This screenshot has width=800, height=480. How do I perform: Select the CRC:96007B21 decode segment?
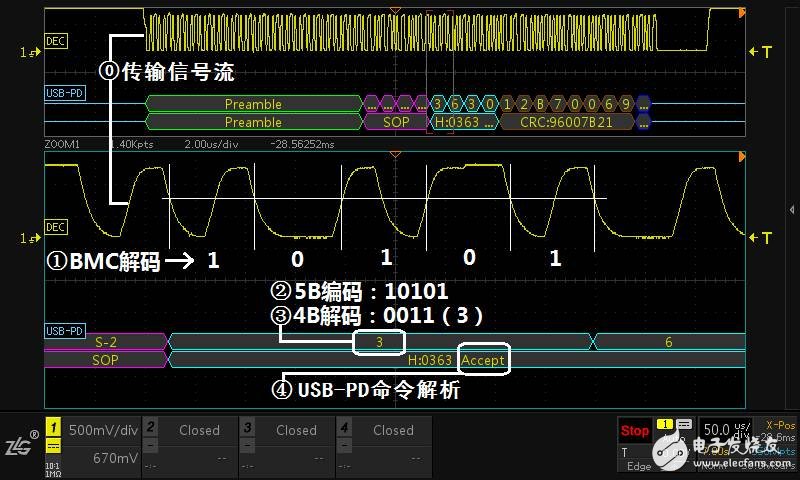pyautogui.click(x=566, y=122)
